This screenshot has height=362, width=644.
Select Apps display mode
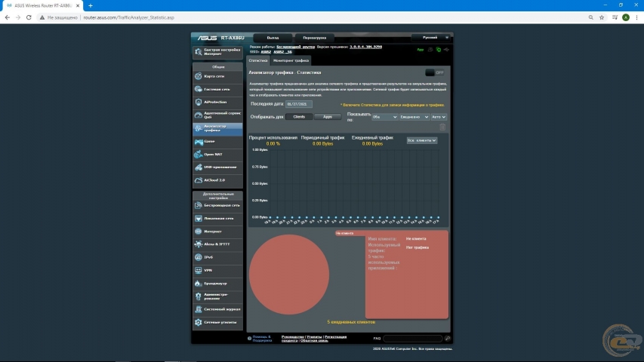[328, 117]
